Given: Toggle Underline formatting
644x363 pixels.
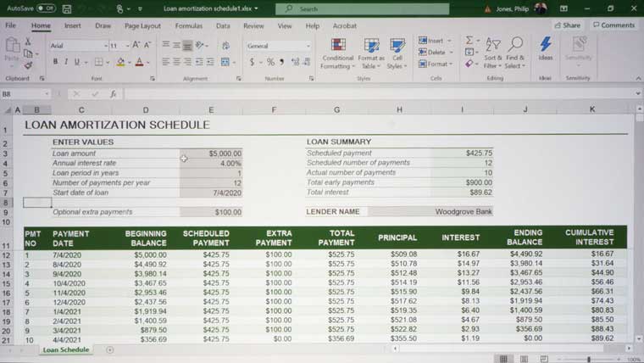Looking at the screenshot, I should 78,62.
